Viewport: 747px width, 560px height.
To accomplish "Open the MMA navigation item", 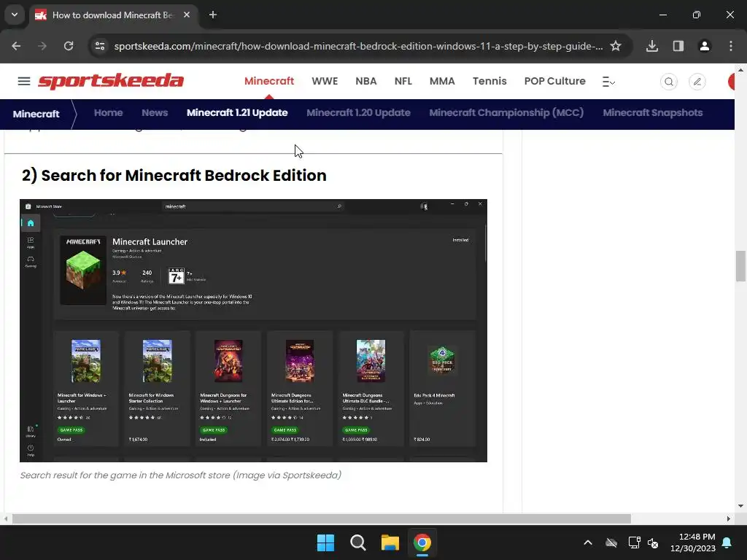I will [x=442, y=81].
